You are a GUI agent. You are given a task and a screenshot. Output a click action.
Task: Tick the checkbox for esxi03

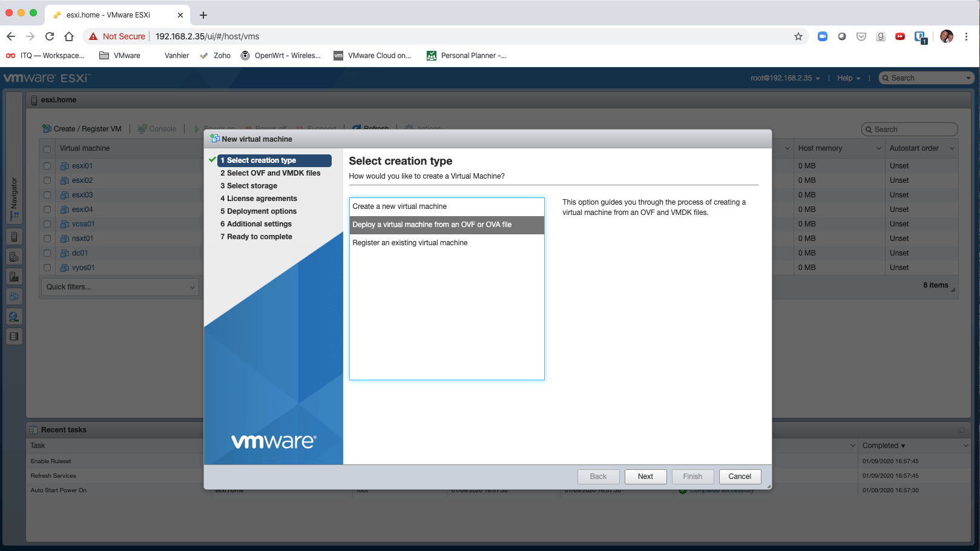(x=47, y=195)
